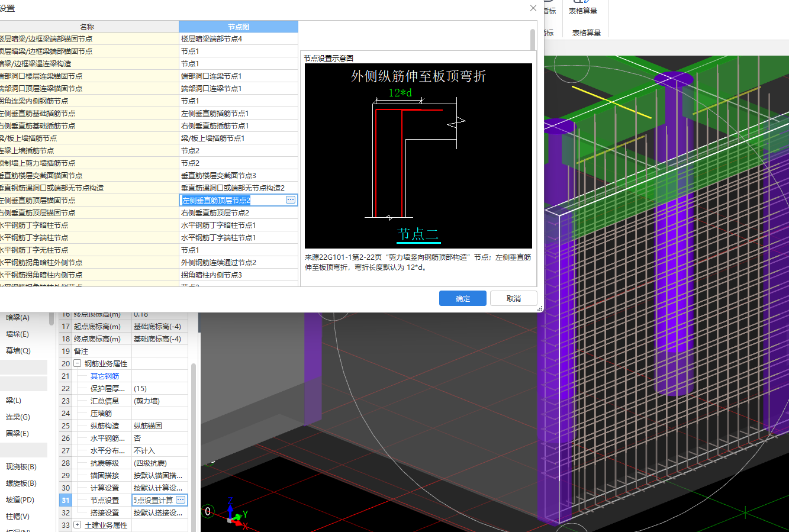Select the 左侧垂直筋顶层锚固节点 name row
This screenshot has width=789, height=532.
pos(89,200)
